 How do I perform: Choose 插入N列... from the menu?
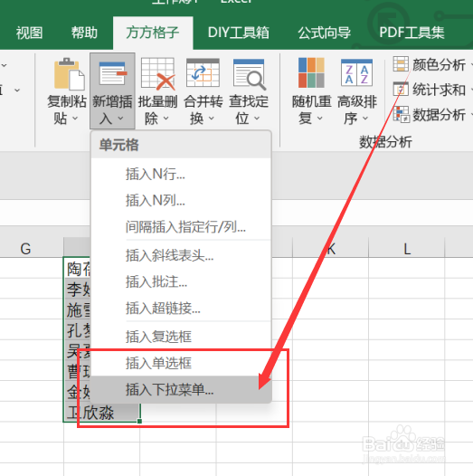click(181, 200)
